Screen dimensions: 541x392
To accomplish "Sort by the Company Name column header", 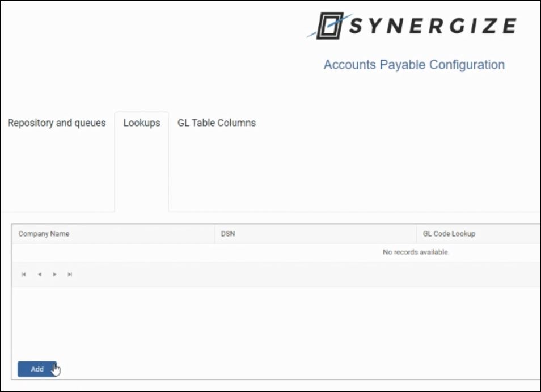I will click(44, 234).
